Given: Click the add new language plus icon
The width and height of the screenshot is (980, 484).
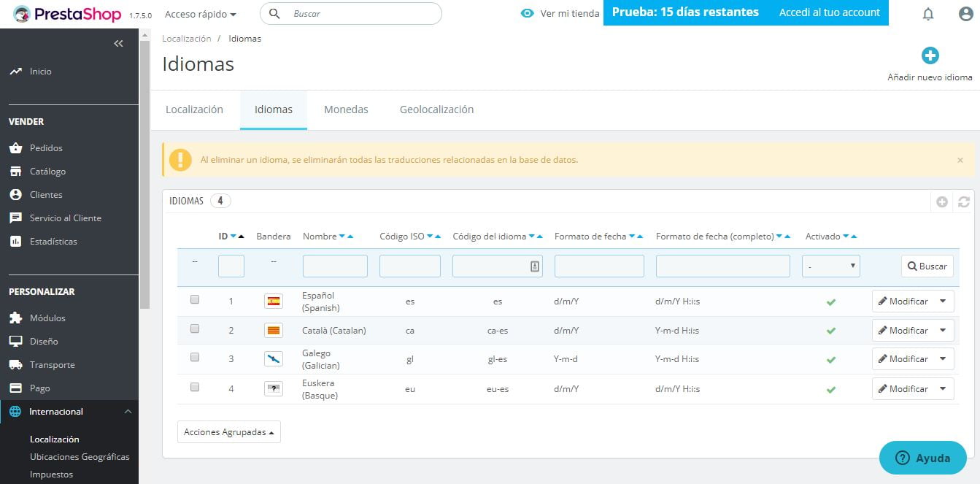Looking at the screenshot, I should click(x=930, y=55).
